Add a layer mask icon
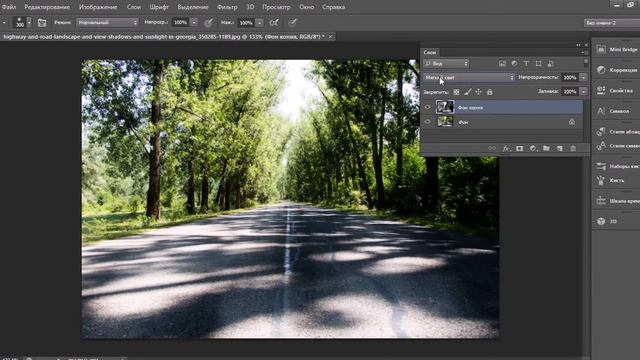The width and height of the screenshot is (640, 360). pos(520,149)
